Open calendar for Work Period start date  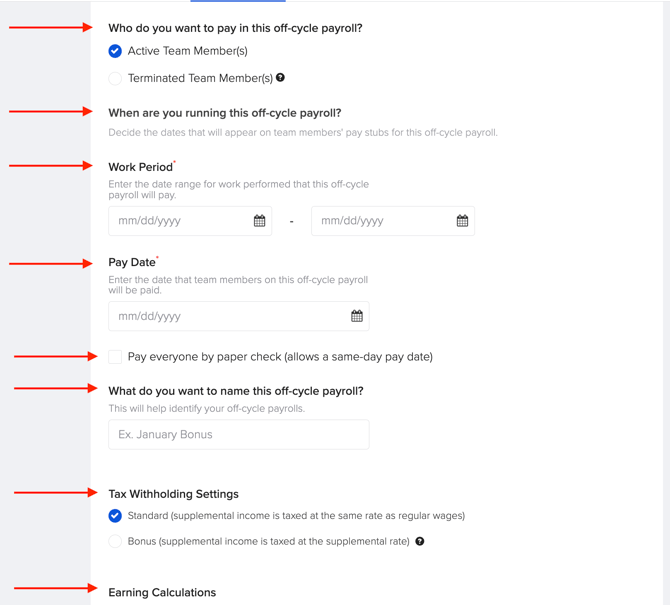[x=259, y=221]
